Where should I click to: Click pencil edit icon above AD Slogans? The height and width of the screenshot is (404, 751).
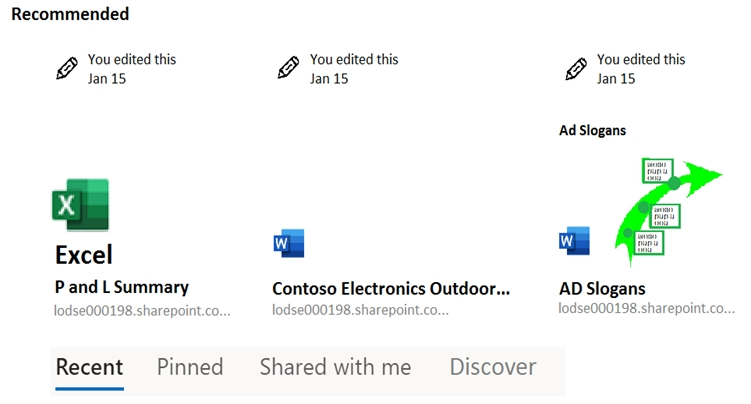pyautogui.click(x=575, y=69)
